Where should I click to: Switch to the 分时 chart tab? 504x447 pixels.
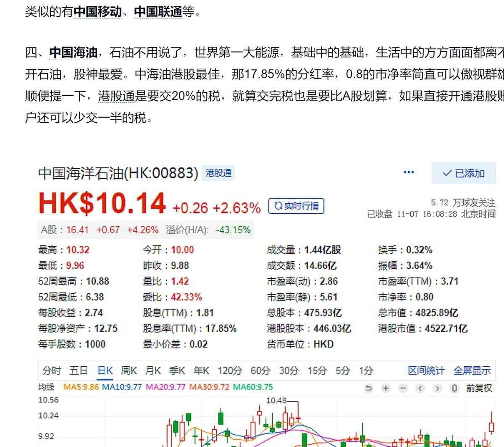tap(52, 371)
